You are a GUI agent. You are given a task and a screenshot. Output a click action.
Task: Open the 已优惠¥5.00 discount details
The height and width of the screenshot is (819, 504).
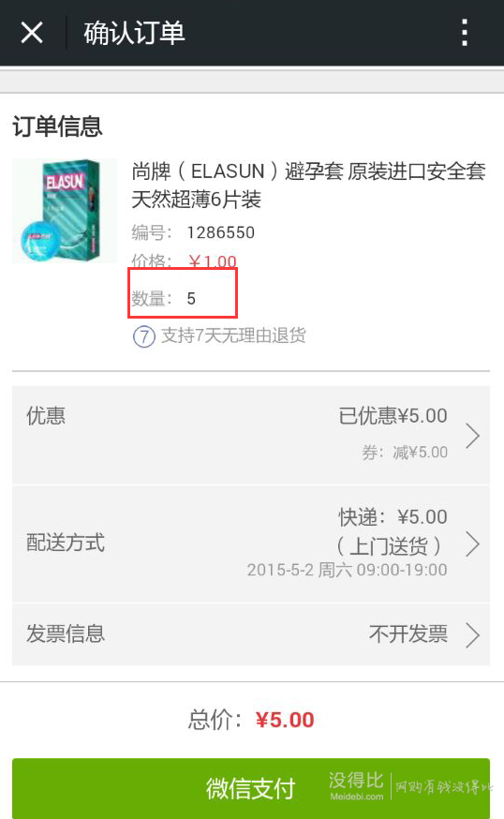393,416
